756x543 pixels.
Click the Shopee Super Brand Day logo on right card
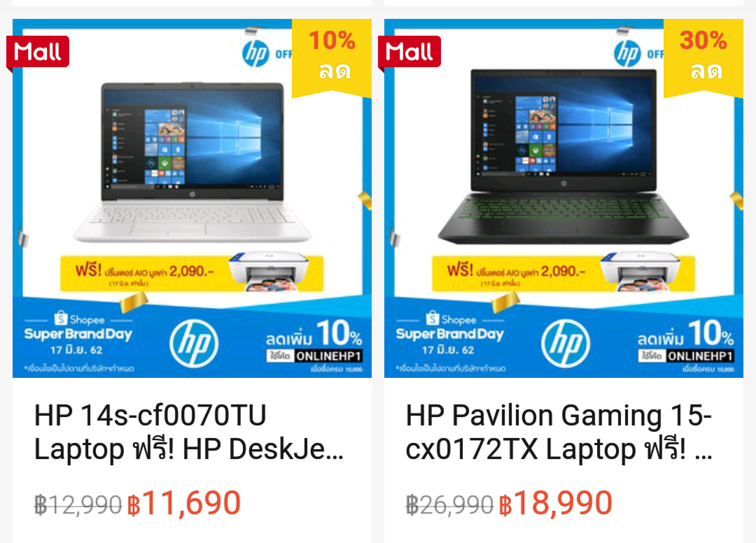pyautogui.click(x=450, y=334)
